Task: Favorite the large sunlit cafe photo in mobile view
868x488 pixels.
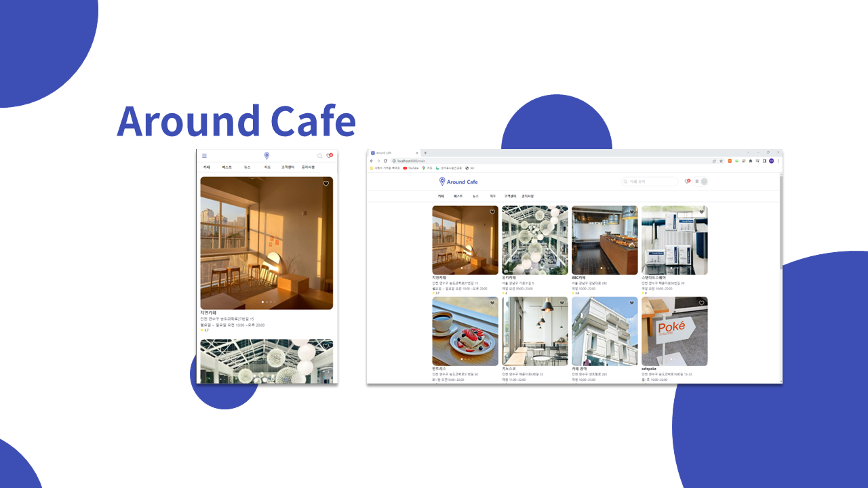Action: [325, 184]
